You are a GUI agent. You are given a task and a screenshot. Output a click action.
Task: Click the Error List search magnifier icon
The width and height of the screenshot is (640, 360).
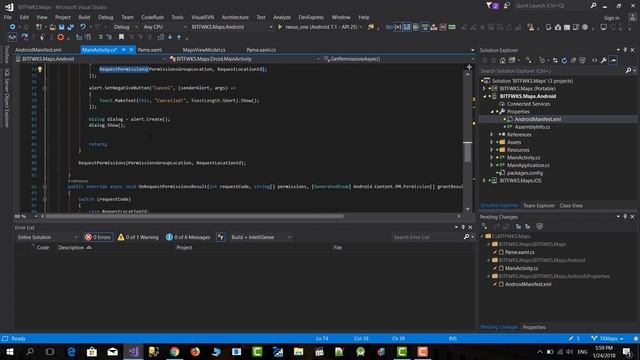tap(467, 237)
